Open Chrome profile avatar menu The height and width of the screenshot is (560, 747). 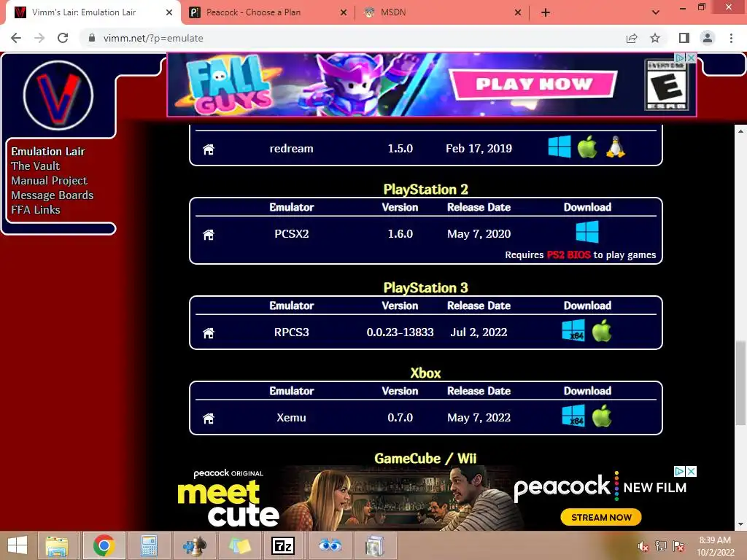(x=708, y=38)
